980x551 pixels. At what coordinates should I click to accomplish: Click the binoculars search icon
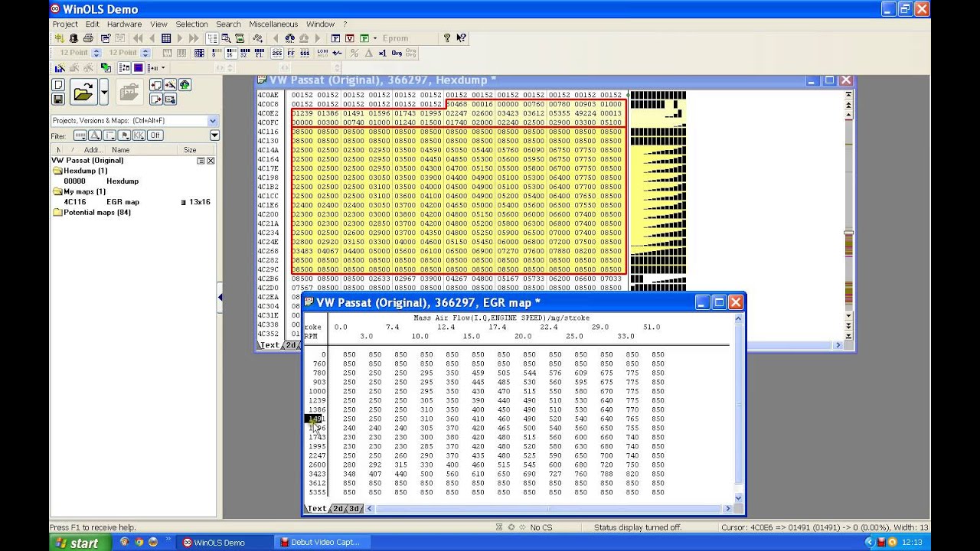[x=289, y=37]
